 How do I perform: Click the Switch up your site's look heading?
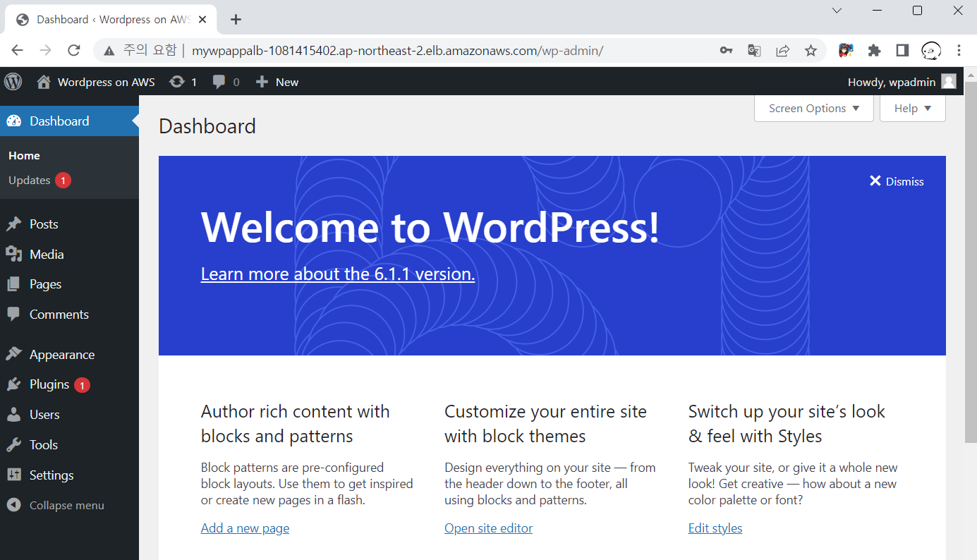[787, 424]
